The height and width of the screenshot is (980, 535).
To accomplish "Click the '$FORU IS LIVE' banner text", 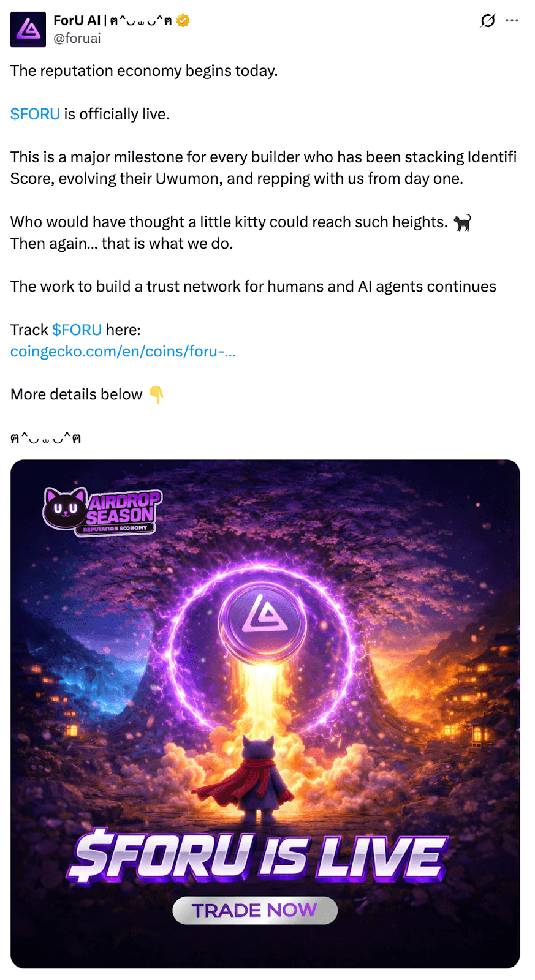I will coord(257,856).
